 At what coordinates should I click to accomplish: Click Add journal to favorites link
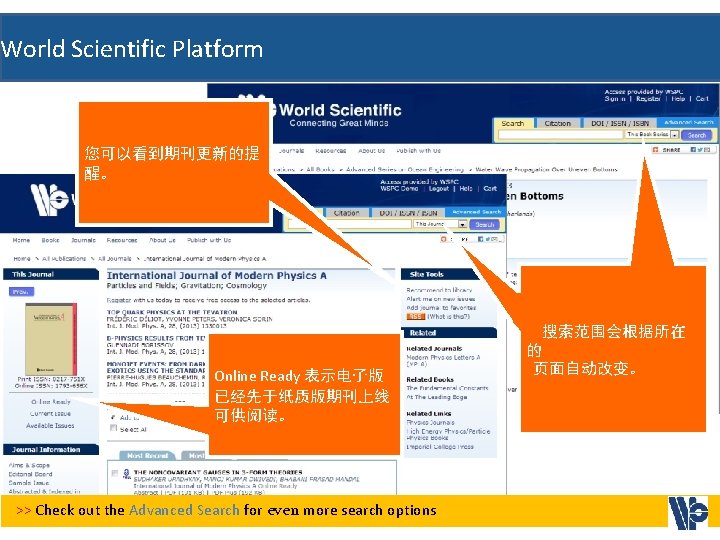coord(441,308)
